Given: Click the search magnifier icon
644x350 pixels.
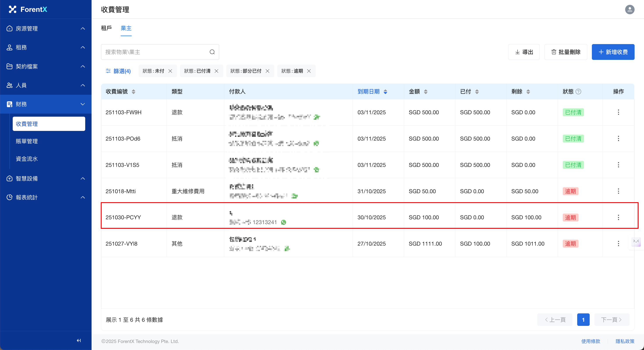Looking at the screenshot, I should tap(212, 52).
